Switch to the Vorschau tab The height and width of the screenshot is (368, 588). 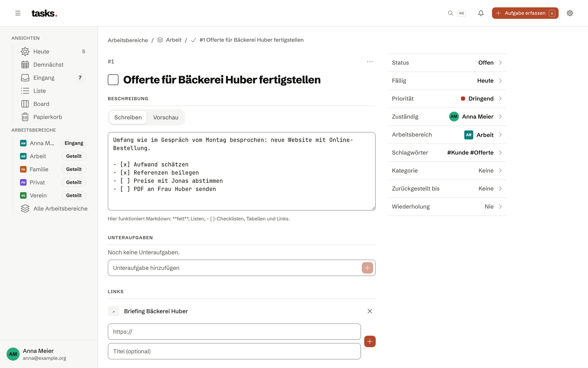166,117
